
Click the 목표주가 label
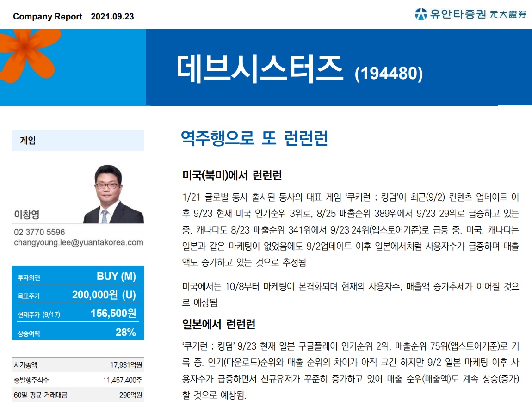29,296
